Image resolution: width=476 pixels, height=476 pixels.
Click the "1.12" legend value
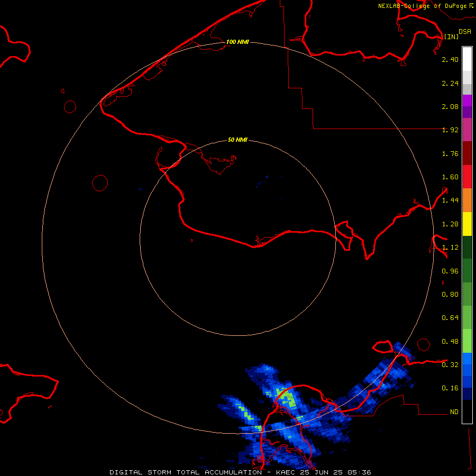pos(450,248)
